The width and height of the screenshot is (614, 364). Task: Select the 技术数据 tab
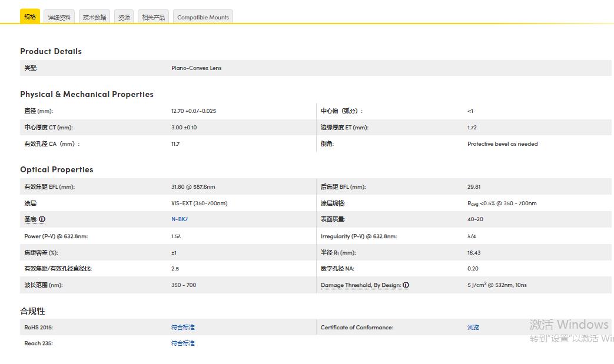(94, 18)
